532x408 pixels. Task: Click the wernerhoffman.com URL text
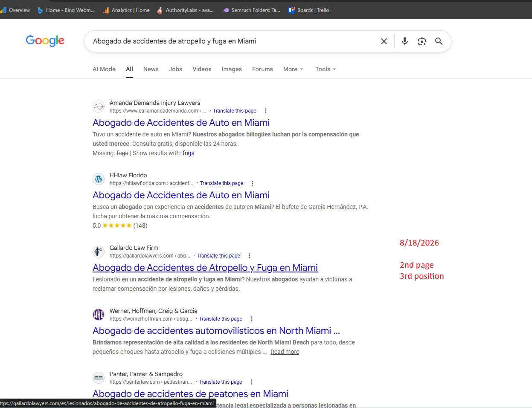[x=151, y=319]
